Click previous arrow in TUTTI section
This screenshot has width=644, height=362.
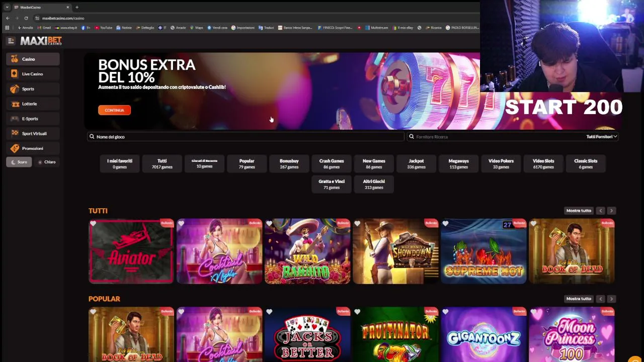[x=601, y=211]
